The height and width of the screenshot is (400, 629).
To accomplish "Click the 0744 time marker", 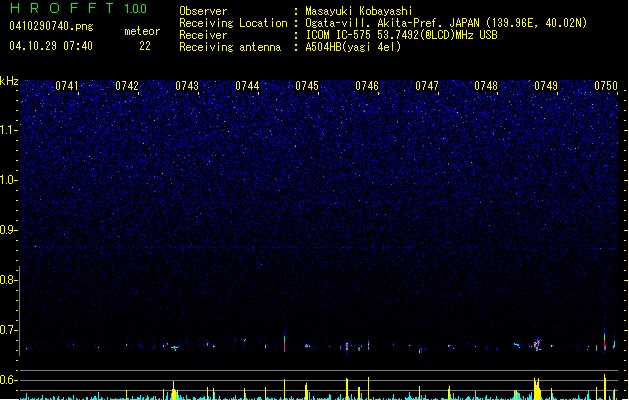I will tap(247, 86).
